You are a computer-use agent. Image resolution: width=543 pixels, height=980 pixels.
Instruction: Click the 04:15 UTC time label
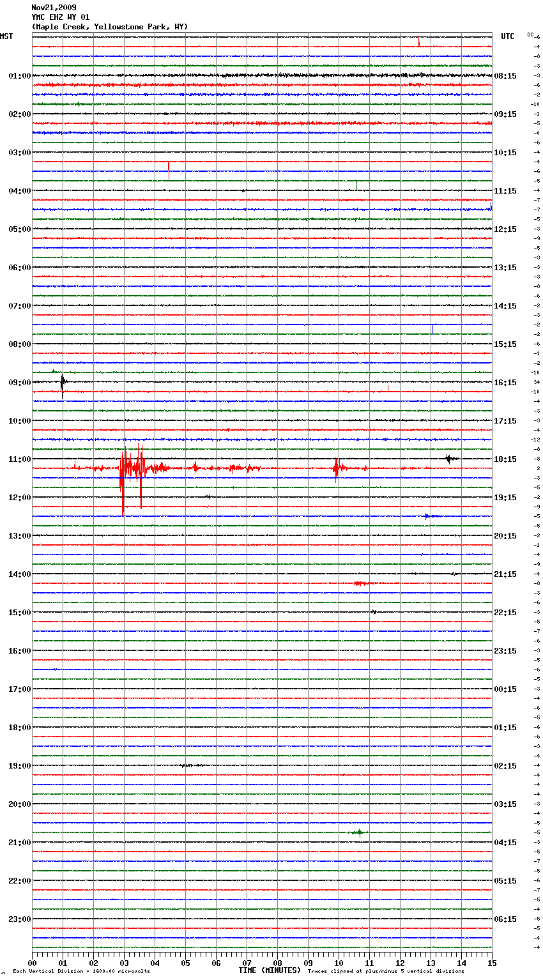(x=505, y=843)
